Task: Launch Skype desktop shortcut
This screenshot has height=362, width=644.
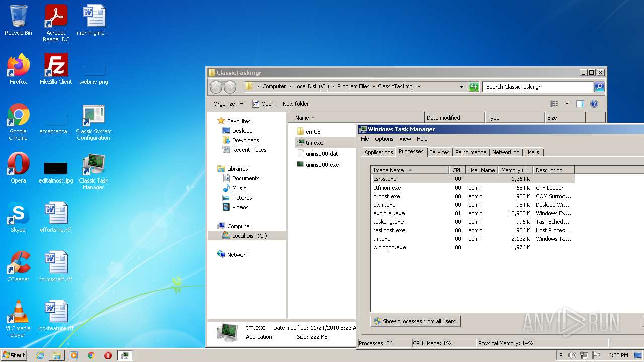Action: (18, 217)
